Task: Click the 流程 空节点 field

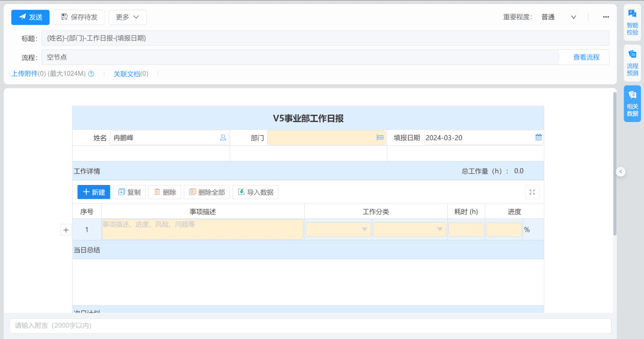Action: 300,57
